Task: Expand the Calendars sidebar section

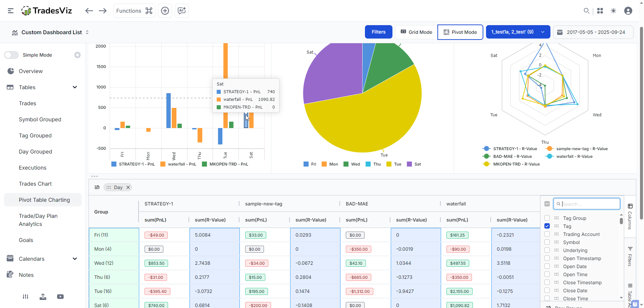Action: click(x=75, y=259)
